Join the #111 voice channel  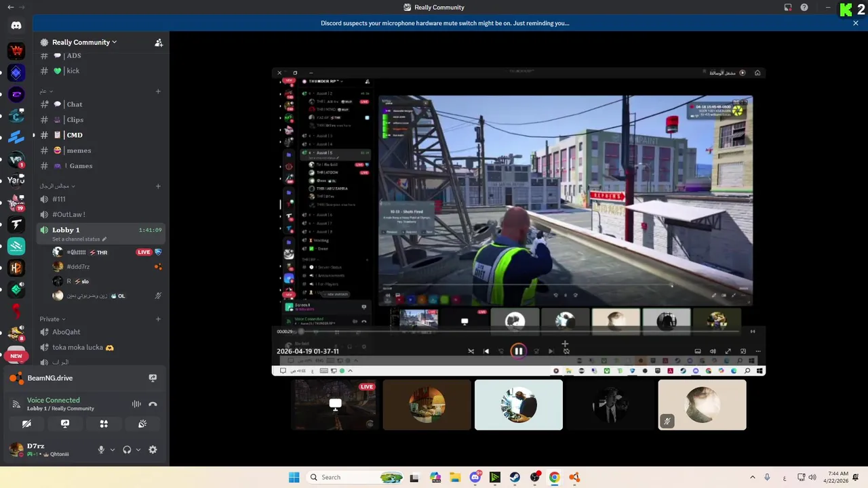[101, 199]
